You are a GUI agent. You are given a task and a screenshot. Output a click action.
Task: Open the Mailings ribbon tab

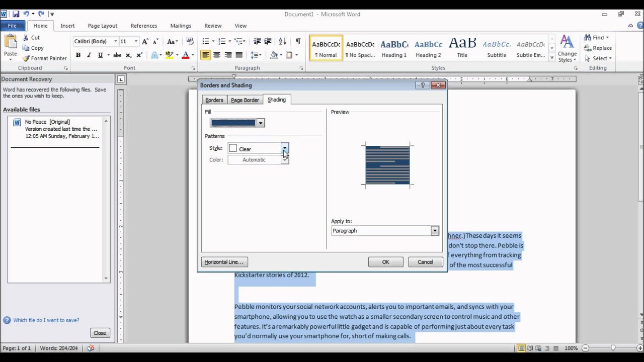tap(181, 26)
